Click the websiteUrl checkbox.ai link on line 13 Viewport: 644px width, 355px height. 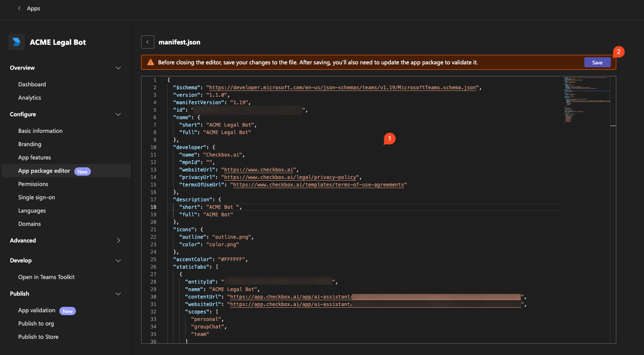click(x=259, y=170)
